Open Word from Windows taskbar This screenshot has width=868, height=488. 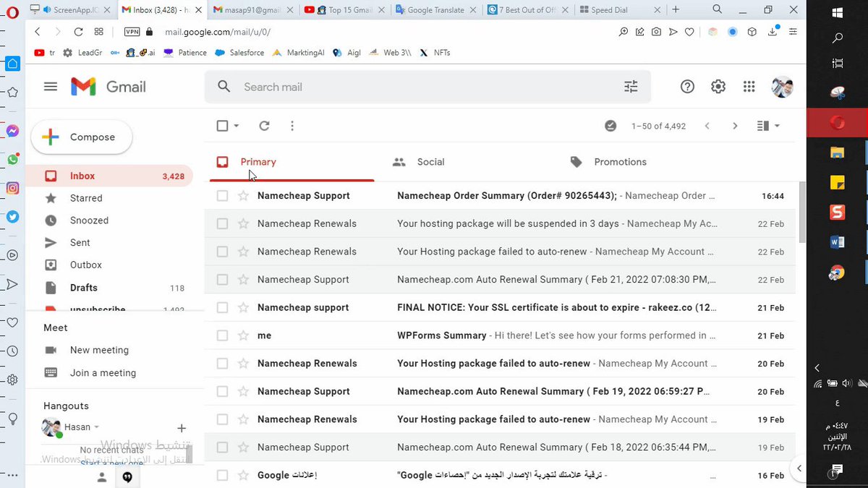(x=837, y=241)
